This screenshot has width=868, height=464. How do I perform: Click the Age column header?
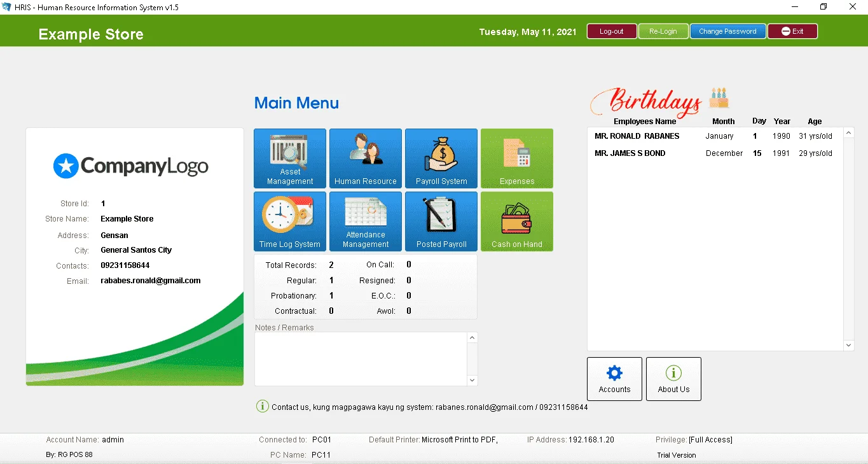[815, 122]
